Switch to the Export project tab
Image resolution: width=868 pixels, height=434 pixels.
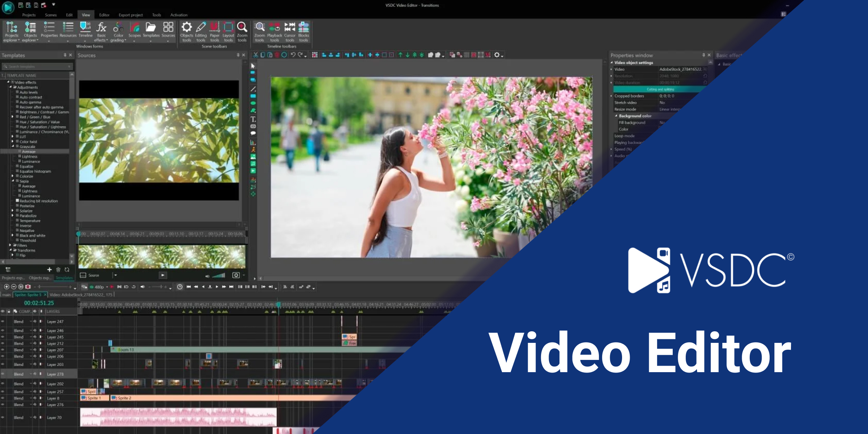[x=131, y=15]
